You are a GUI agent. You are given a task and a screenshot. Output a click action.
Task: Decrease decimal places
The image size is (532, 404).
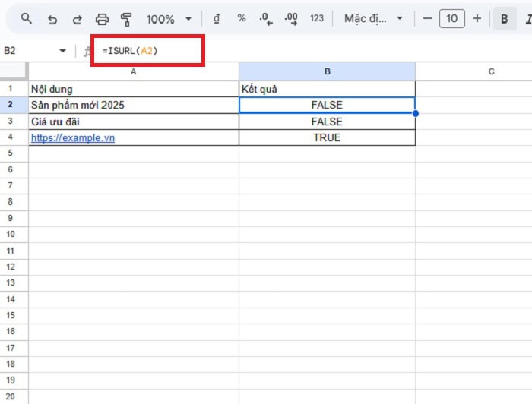(x=264, y=18)
